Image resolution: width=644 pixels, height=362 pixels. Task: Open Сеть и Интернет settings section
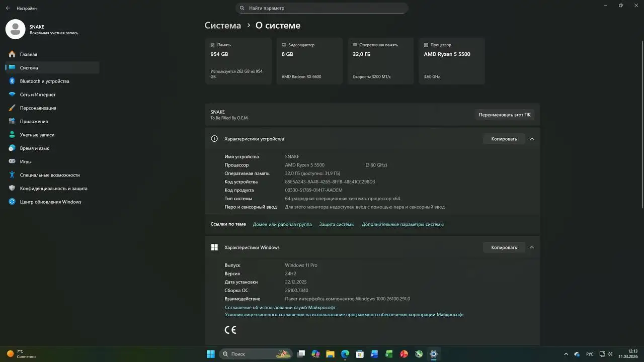click(x=38, y=95)
